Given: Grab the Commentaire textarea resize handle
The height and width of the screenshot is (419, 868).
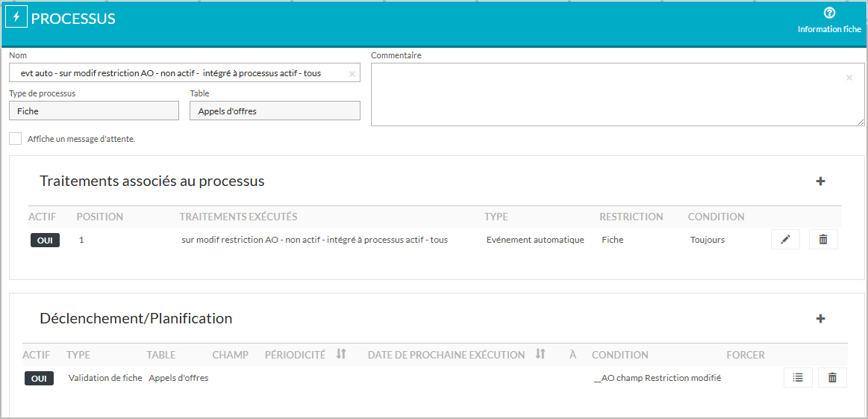Looking at the screenshot, I should 861,122.
